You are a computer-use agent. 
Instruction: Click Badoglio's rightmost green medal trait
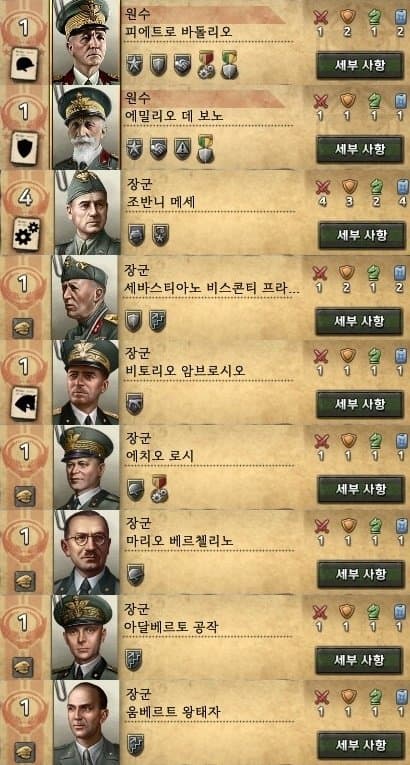click(x=229, y=64)
